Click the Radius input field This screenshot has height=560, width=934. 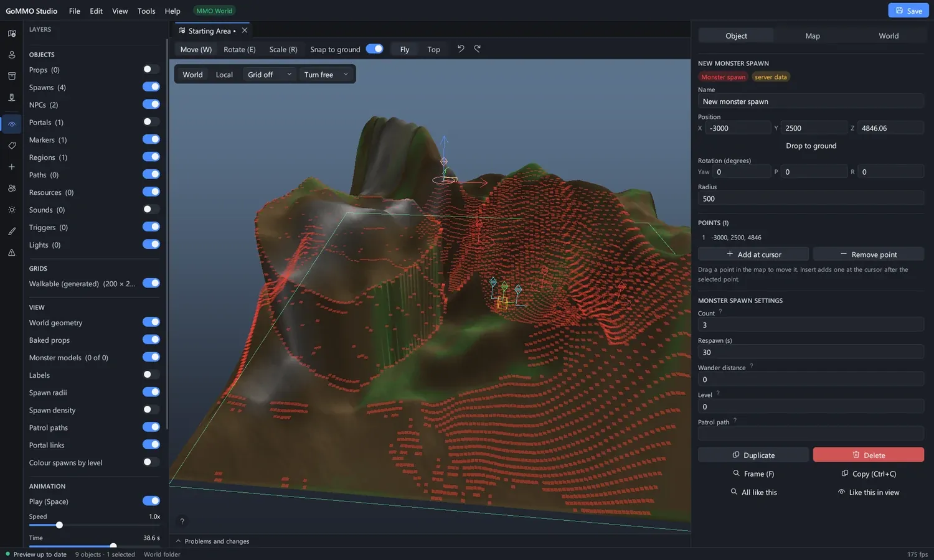pos(811,198)
